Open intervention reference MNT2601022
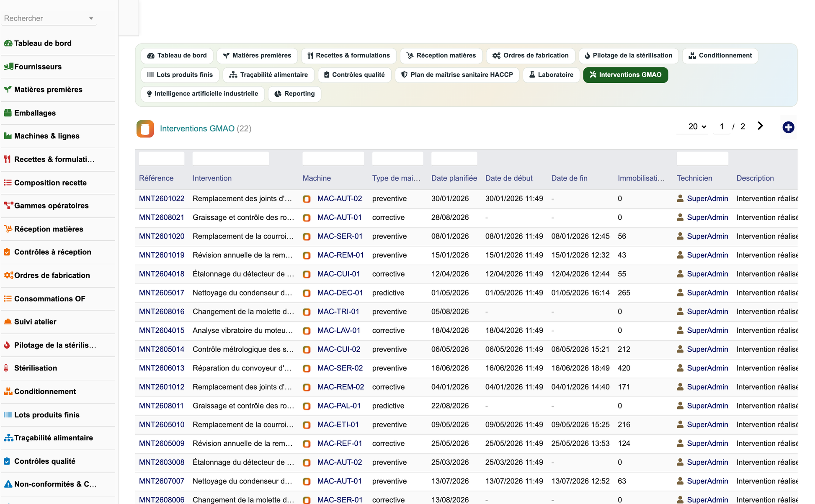This screenshot has width=815, height=504. (x=162, y=199)
